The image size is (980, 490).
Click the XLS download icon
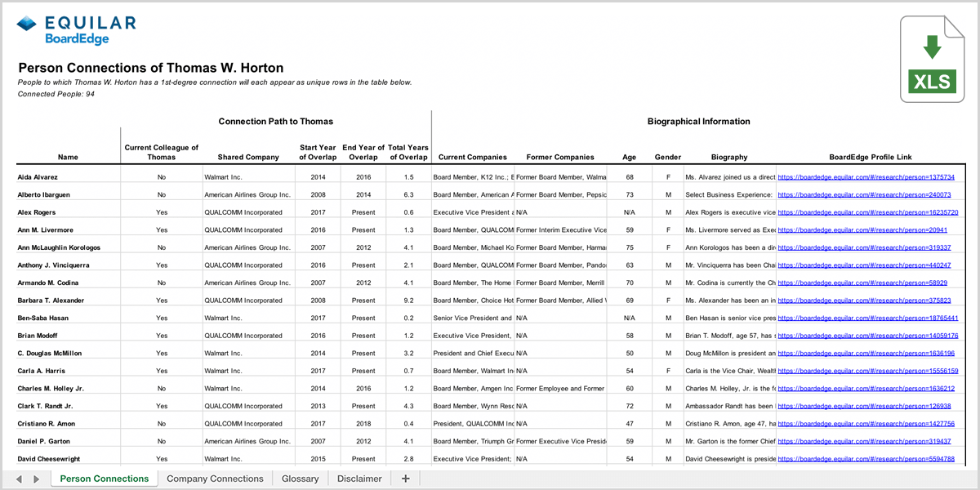click(930, 60)
